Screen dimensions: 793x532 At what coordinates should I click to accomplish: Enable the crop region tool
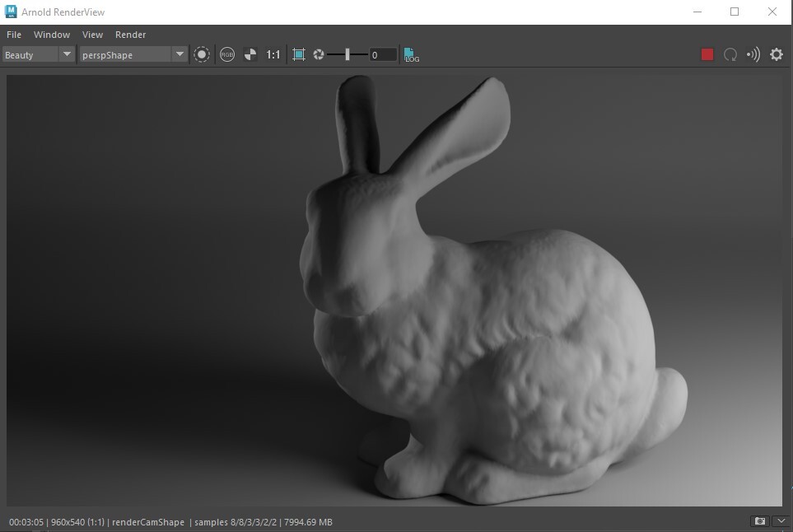299,55
